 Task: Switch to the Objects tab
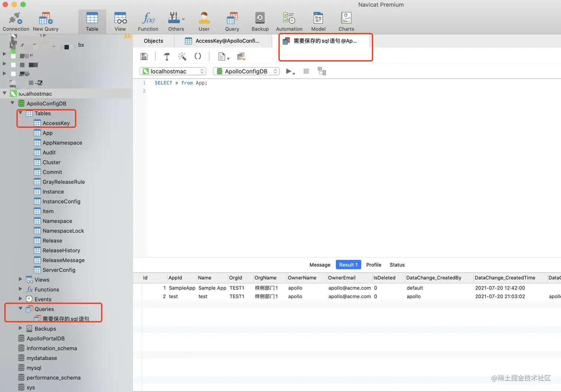(x=154, y=41)
